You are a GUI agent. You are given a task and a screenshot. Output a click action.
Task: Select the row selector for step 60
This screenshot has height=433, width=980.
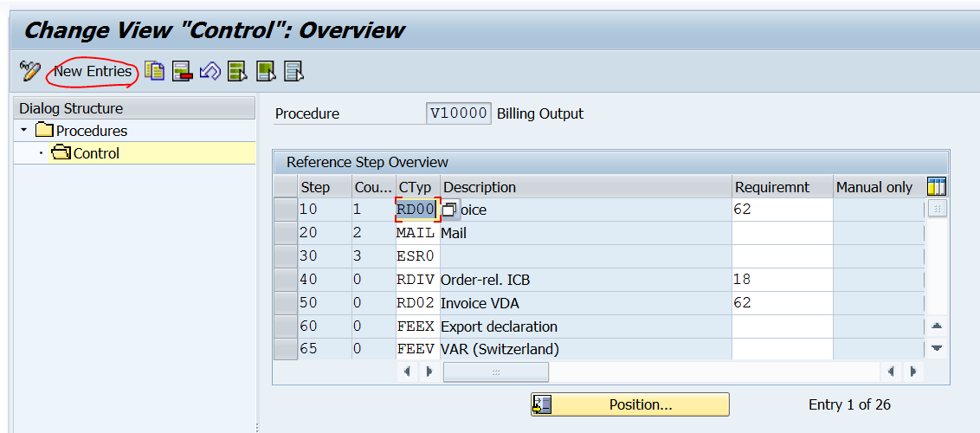(x=286, y=326)
